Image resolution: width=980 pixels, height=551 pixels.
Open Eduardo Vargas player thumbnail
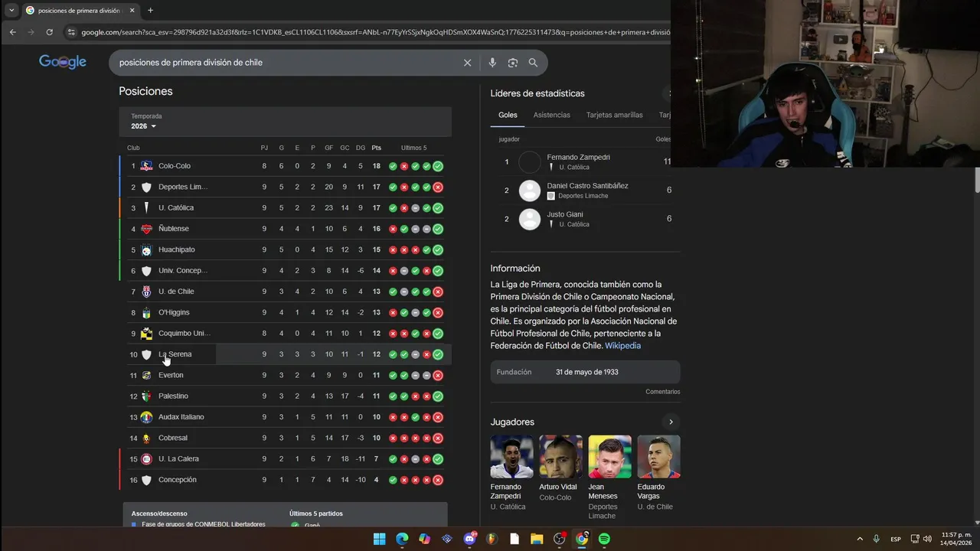click(x=658, y=457)
